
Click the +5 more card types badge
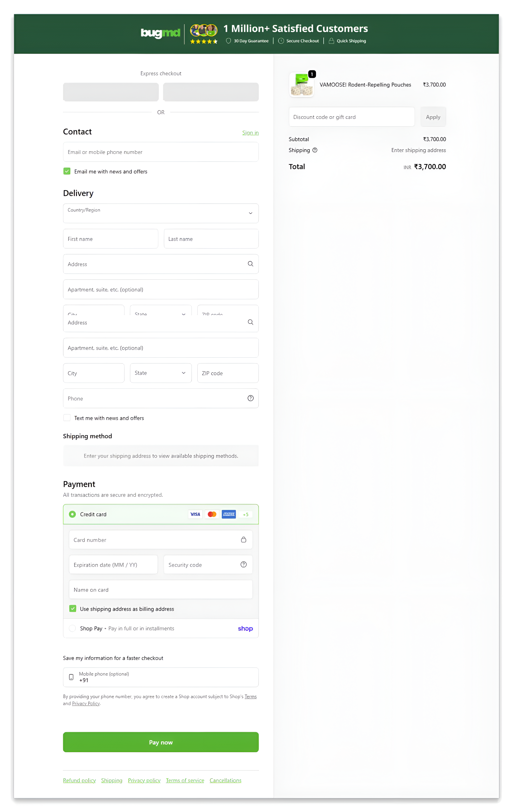click(x=245, y=514)
